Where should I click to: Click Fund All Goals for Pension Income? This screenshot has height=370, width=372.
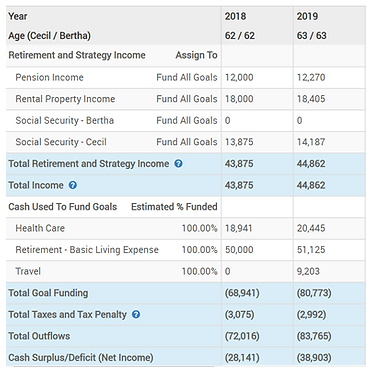[187, 77]
